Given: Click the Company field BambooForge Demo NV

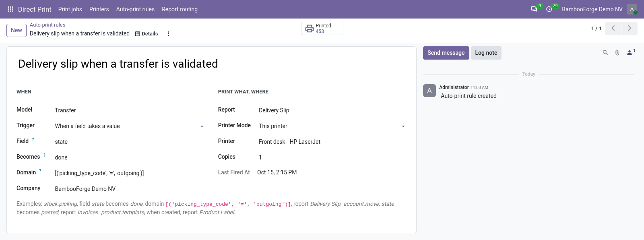Looking at the screenshot, I should tap(130, 189).
